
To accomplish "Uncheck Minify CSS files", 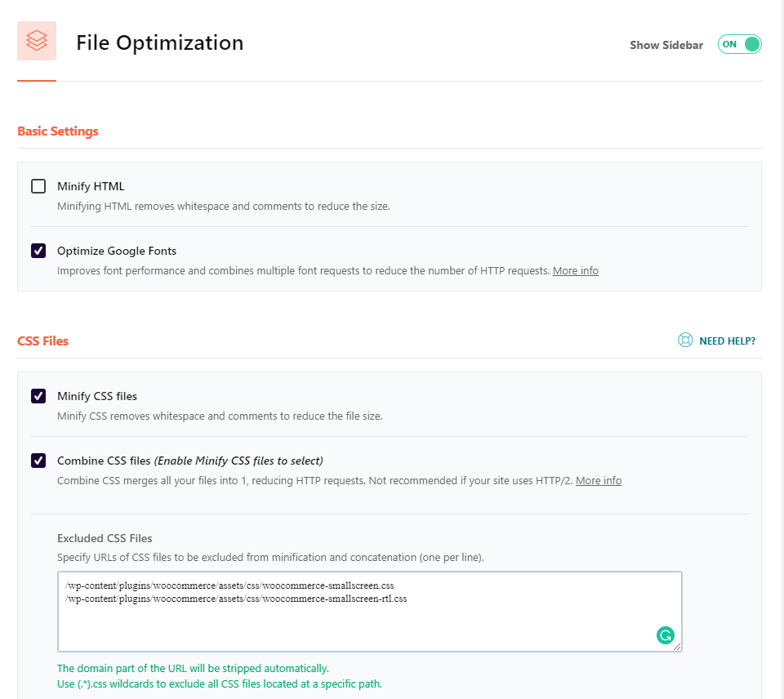I will [38, 396].
